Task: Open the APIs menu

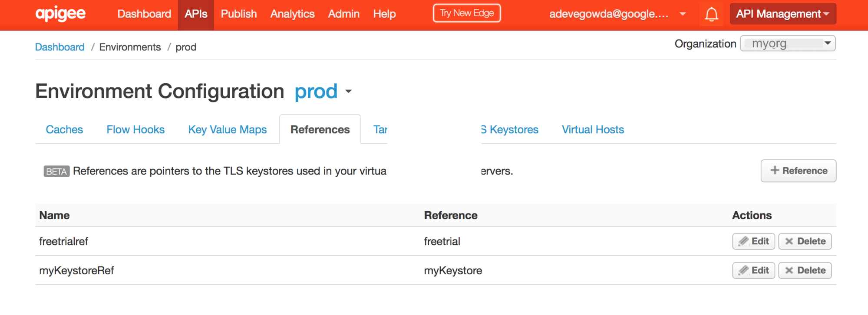Action: coord(196,14)
